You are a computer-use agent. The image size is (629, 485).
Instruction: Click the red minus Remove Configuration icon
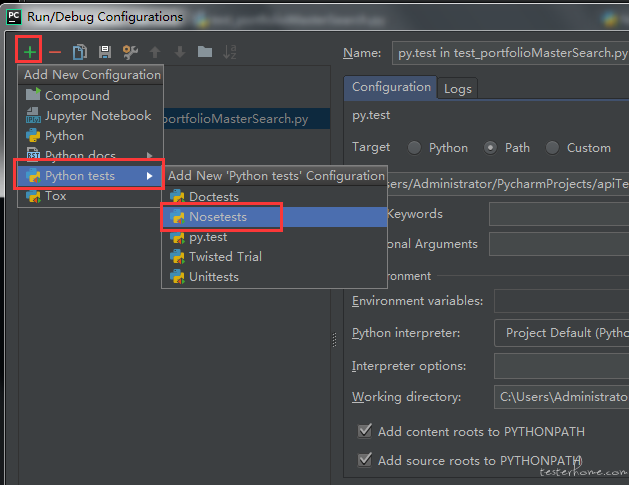coord(55,52)
